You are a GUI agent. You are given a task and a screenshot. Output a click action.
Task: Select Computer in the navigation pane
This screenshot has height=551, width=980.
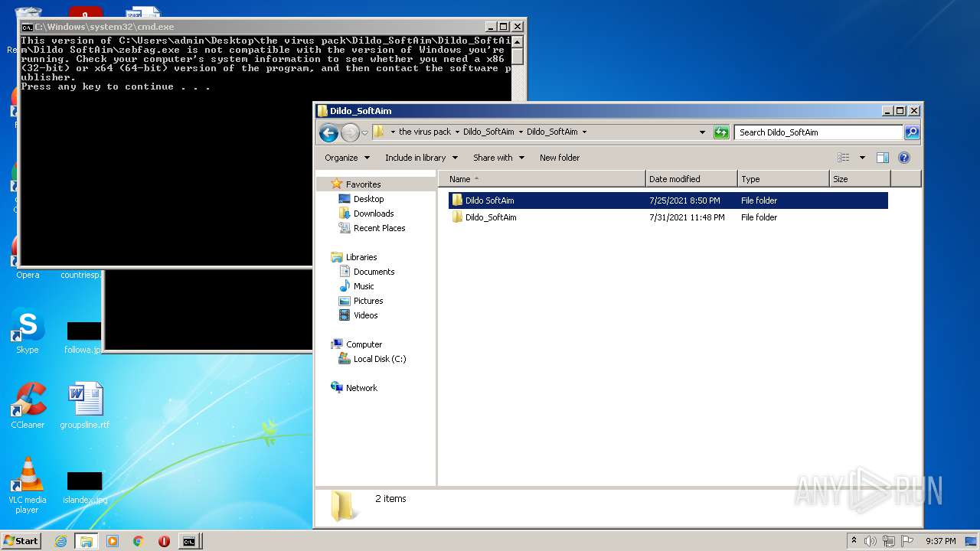coord(364,344)
